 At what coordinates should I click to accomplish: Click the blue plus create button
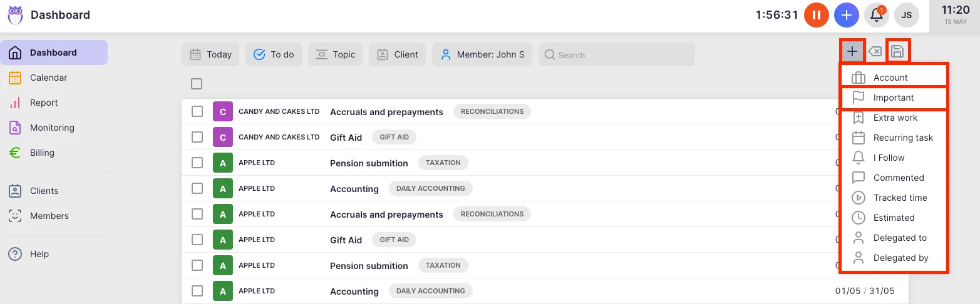(x=846, y=15)
